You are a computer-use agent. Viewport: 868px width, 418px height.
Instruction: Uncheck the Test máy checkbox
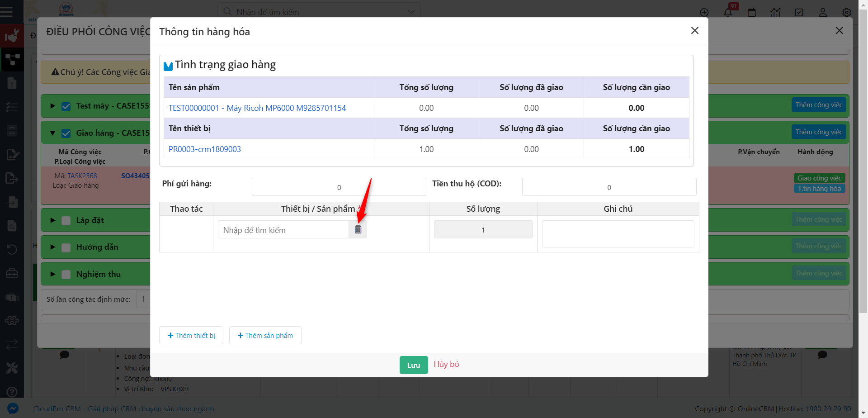[66, 106]
